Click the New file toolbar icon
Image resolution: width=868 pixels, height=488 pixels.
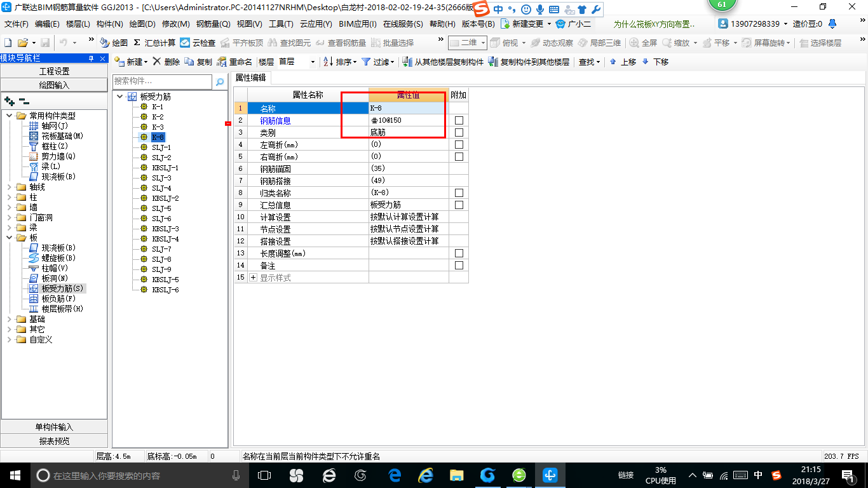pos(8,43)
